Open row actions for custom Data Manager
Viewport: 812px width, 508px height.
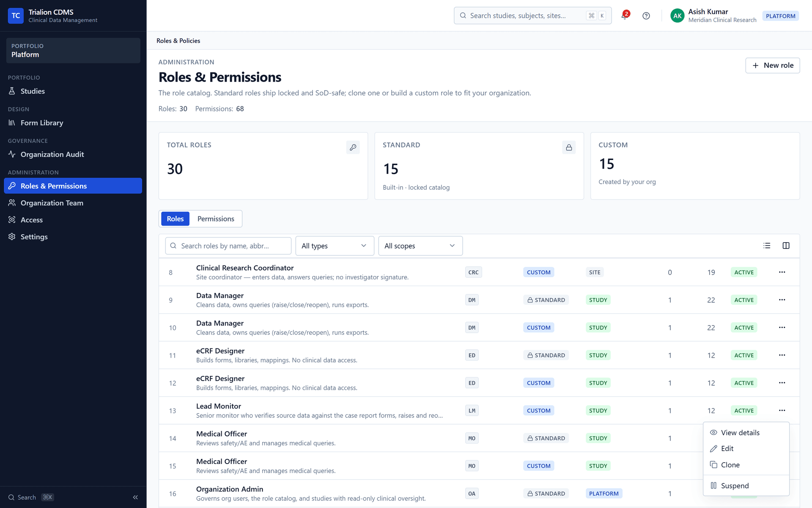(782, 328)
